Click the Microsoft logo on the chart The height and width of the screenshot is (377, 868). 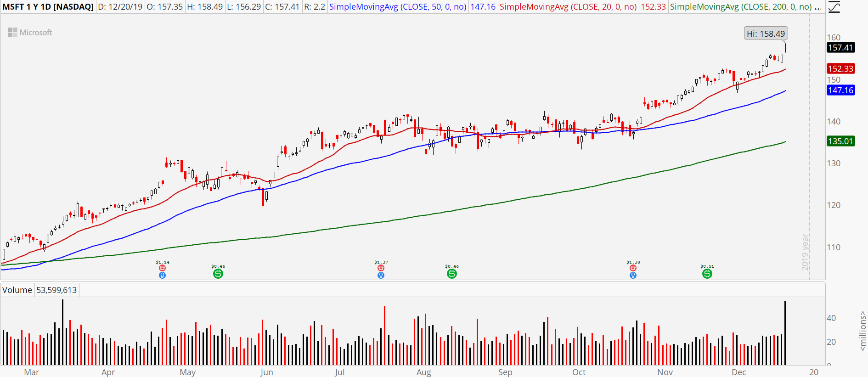(30, 33)
